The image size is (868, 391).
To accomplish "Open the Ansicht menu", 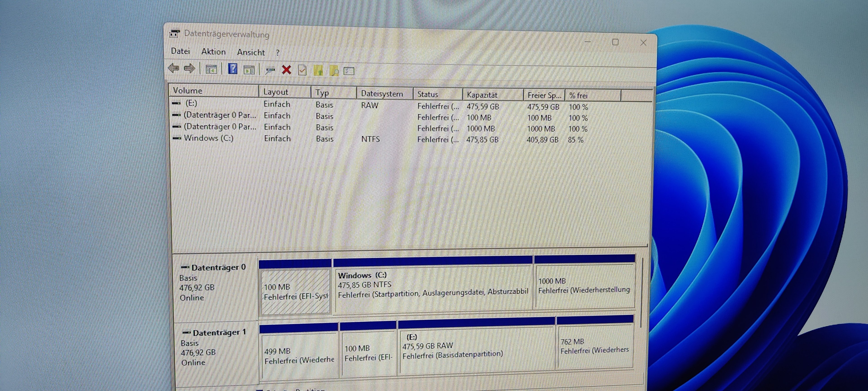I will (x=251, y=52).
